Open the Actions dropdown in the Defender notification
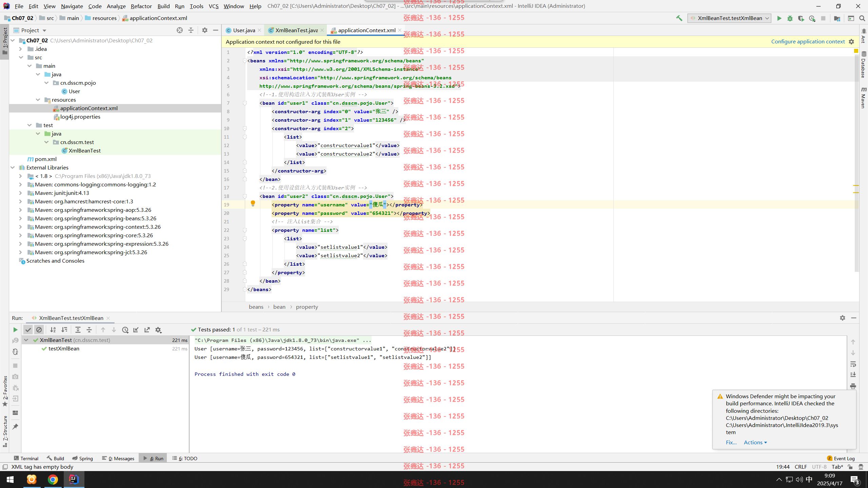 coord(755,442)
